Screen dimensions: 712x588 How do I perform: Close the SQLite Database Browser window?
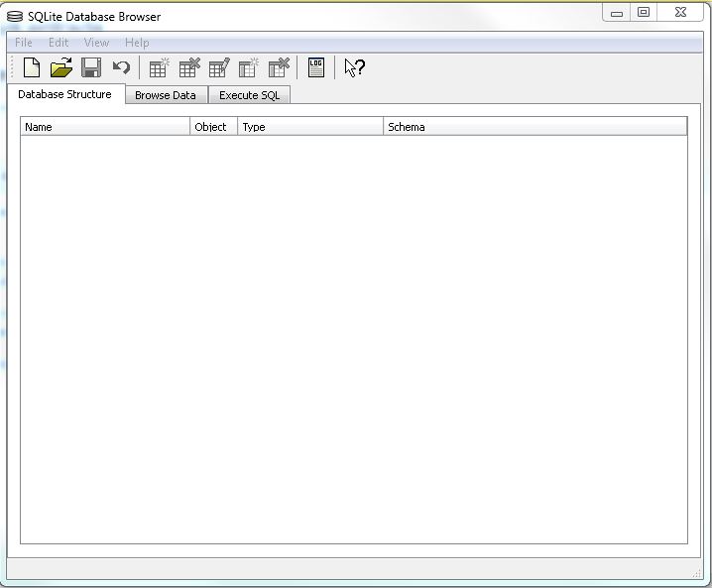coord(680,12)
